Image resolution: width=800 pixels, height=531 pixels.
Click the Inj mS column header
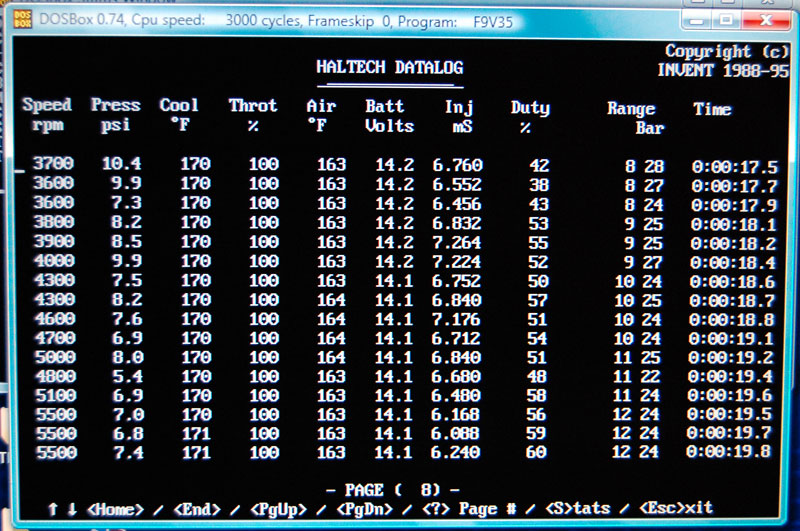point(459,117)
